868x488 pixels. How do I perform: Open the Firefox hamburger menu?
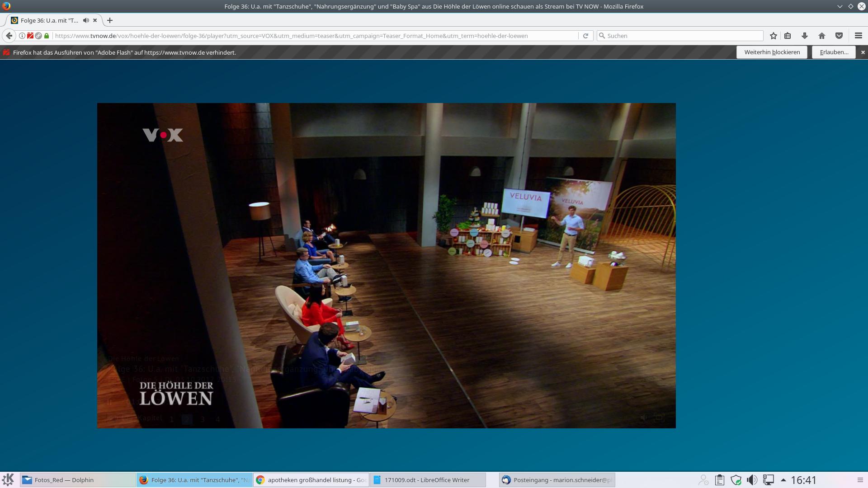[859, 36]
